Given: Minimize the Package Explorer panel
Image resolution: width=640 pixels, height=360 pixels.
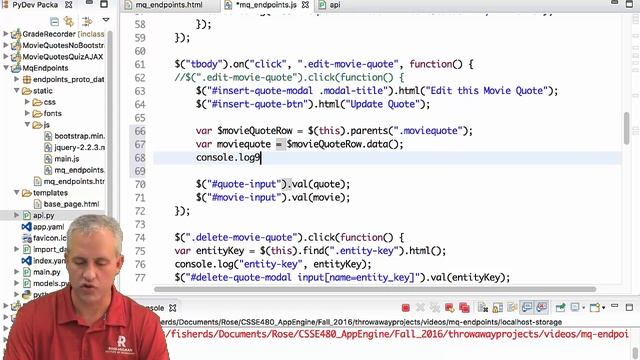Looking at the screenshot, I should pyautogui.click(x=89, y=3).
